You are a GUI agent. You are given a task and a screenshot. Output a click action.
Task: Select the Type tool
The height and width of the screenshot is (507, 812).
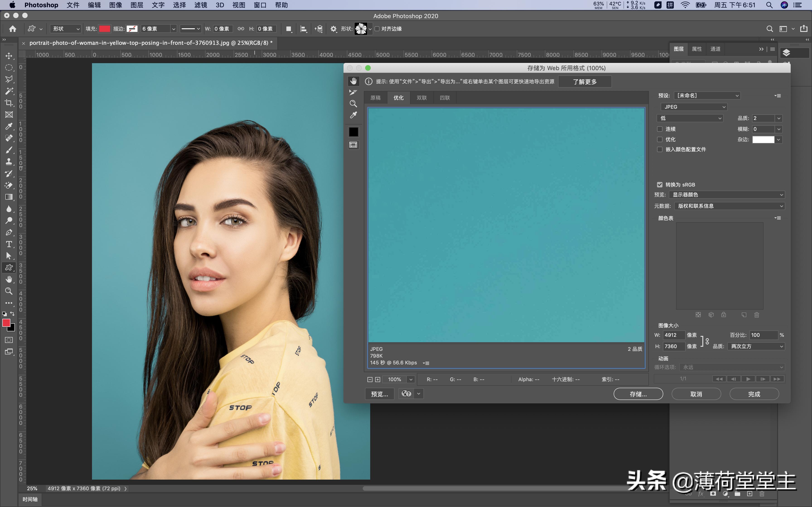coord(9,244)
